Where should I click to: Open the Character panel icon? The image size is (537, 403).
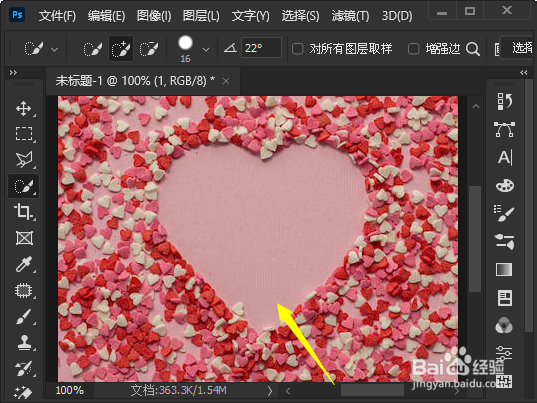pyautogui.click(x=505, y=158)
